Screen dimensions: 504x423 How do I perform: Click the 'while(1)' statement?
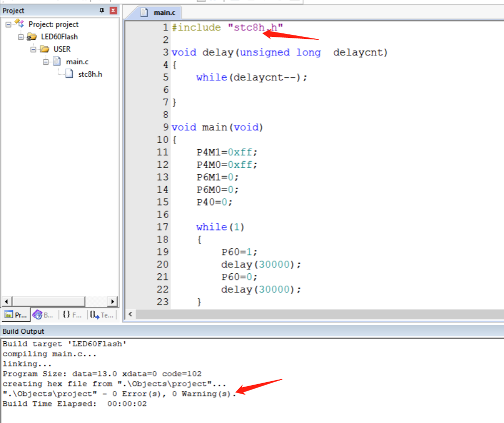[x=221, y=227]
